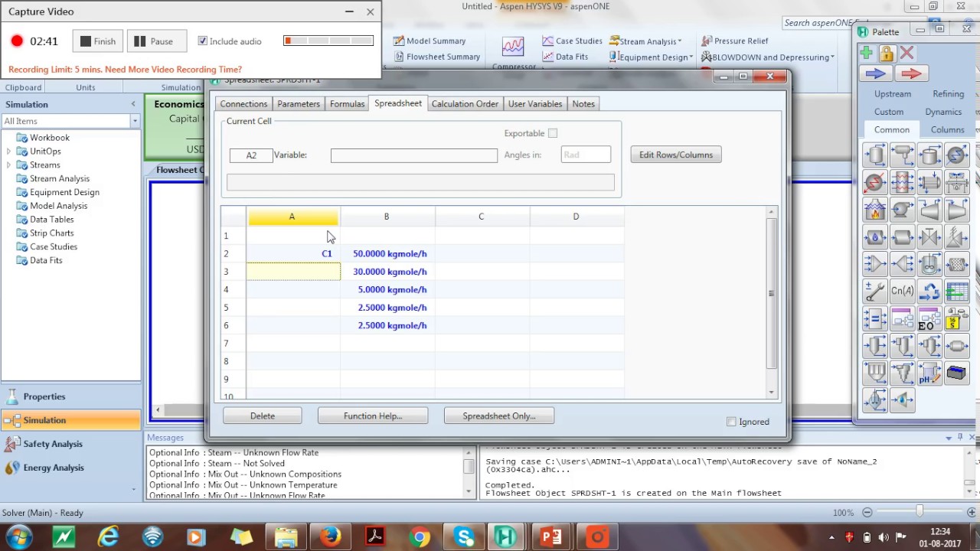Click the red X icon in Palette
Viewport: 980px width, 551px height.
point(906,53)
